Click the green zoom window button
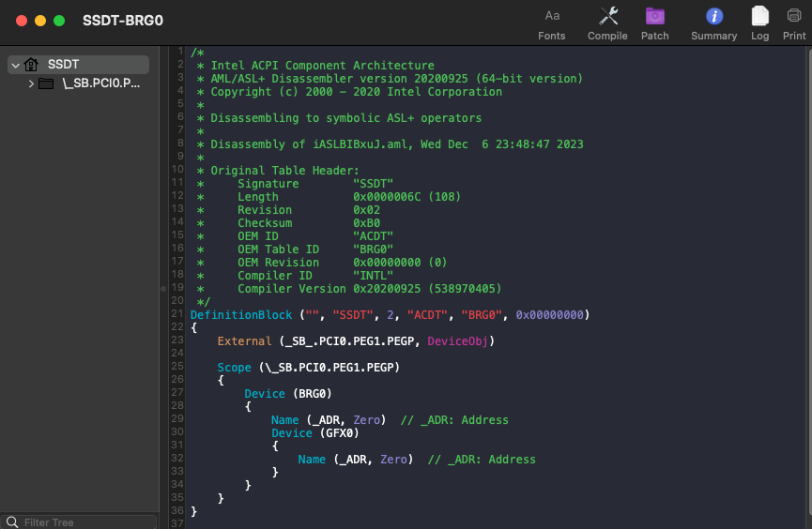The image size is (812, 529). [x=59, y=21]
